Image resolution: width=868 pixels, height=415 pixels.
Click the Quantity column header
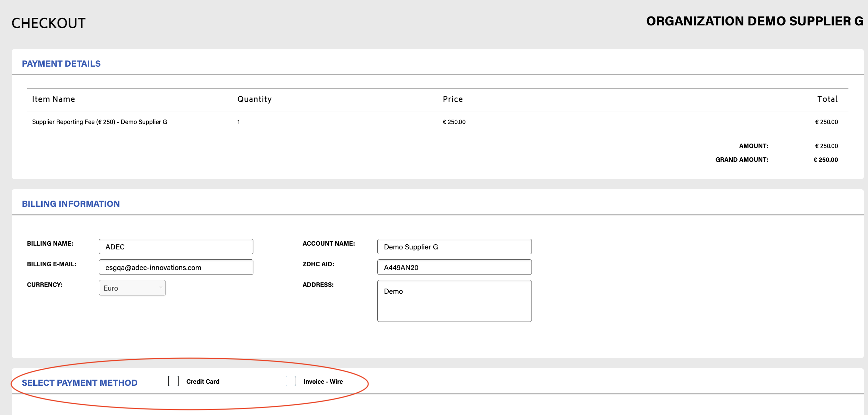(x=254, y=99)
